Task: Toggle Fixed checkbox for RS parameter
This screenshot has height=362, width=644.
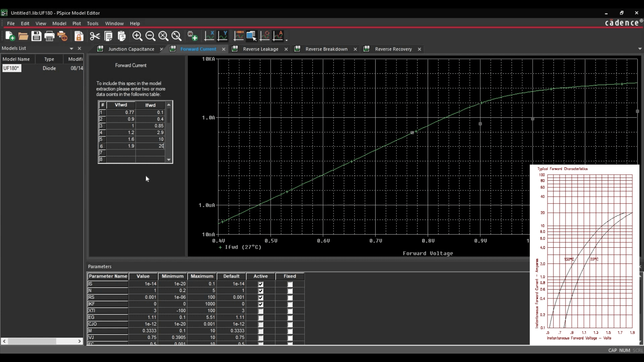Action: click(x=290, y=298)
